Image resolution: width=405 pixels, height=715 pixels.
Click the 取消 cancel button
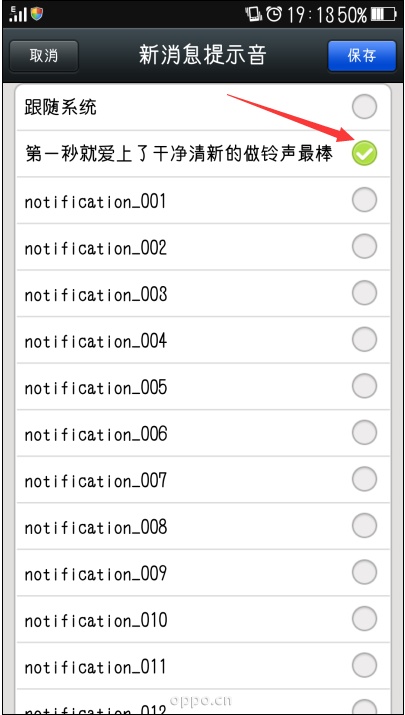(44, 56)
